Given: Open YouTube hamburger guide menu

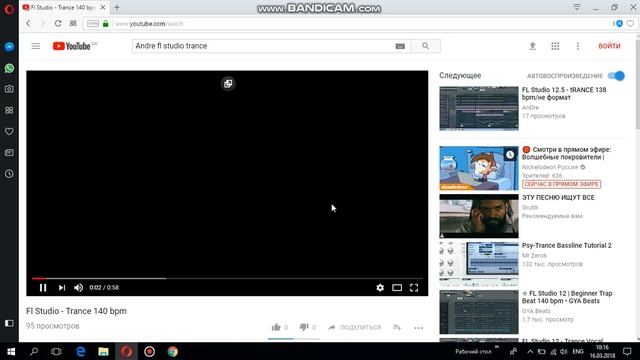Looking at the screenshot, I should pyautogui.click(x=36, y=46).
